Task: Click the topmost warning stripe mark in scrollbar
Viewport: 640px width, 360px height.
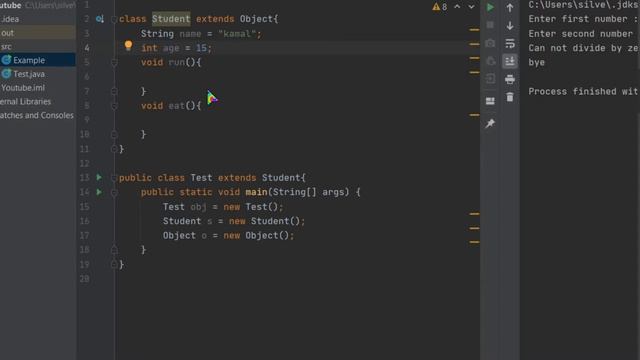Action: click(x=474, y=30)
